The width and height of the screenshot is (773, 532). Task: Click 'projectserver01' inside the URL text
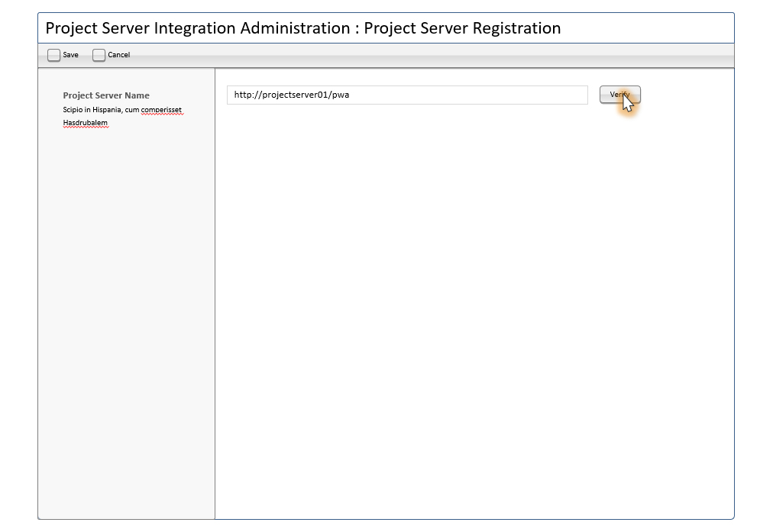294,95
